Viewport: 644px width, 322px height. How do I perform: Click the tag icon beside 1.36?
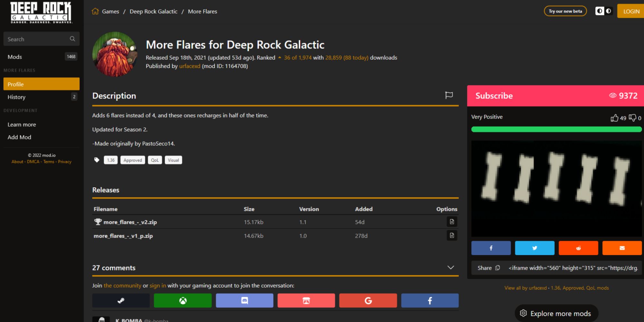click(x=97, y=160)
